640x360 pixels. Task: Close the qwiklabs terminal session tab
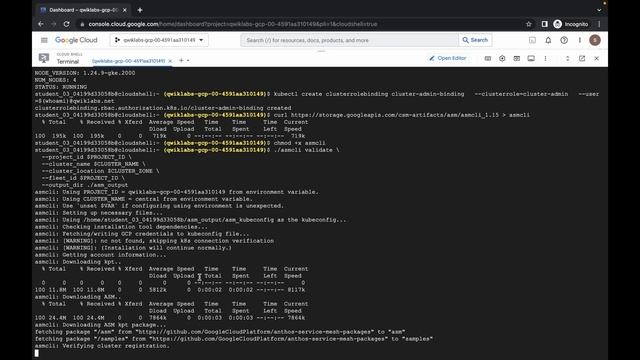tap(170, 61)
